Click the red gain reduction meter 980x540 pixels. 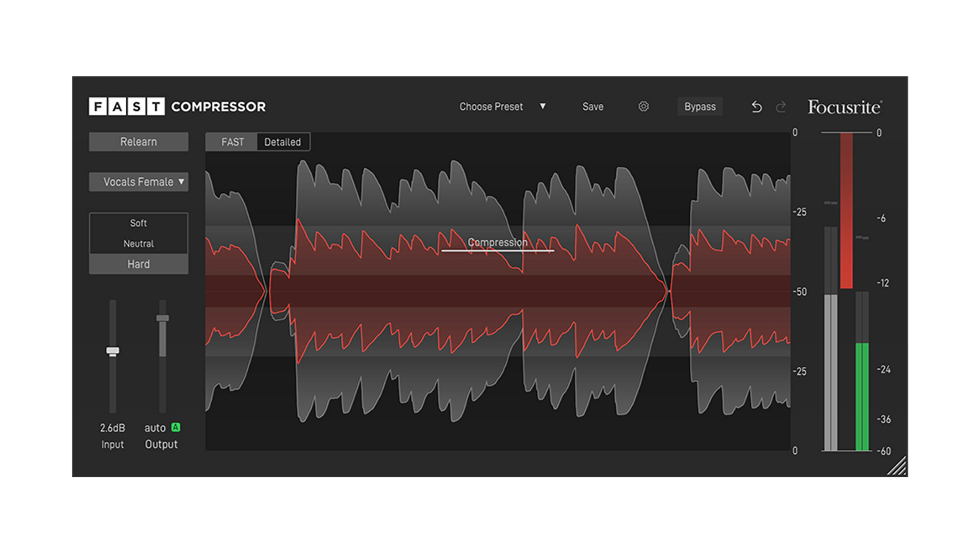(846, 210)
